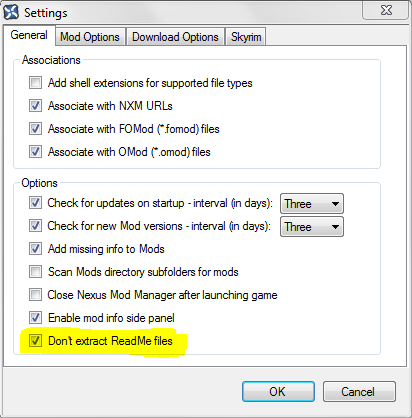Uncheck Check for new Mod versions
This screenshot has height=418, width=412.
point(35,226)
